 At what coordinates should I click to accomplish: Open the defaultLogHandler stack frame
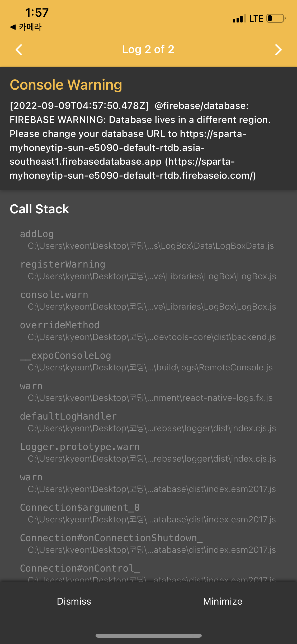148,422
